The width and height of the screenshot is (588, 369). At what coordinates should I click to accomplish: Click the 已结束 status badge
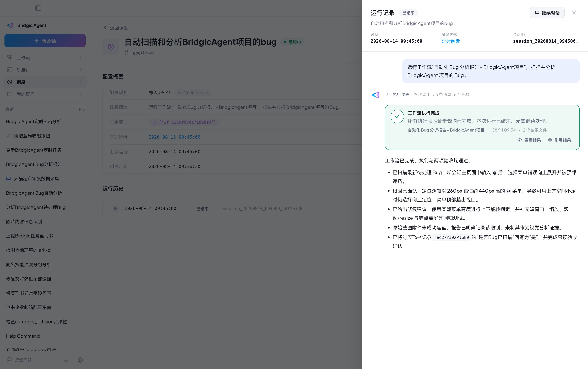[409, 13]
